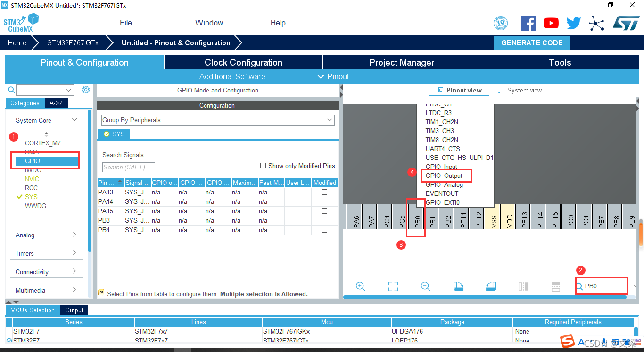Screen dimensions: 644x352
Task: Check Modified box for PB3 row
Action: pos(324,220)
